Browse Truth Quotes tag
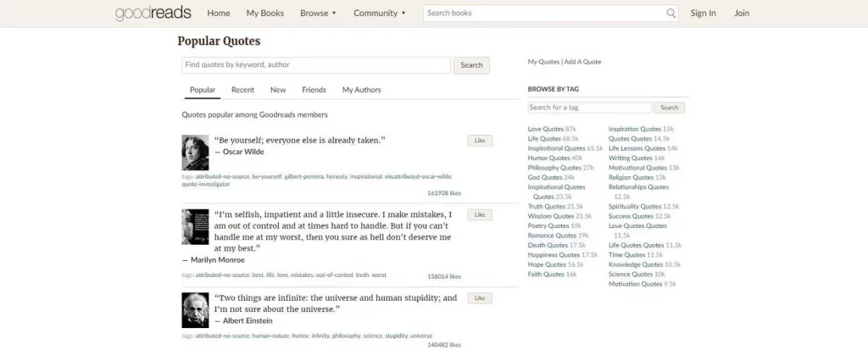The image size is (868, 350). [547, 207]
